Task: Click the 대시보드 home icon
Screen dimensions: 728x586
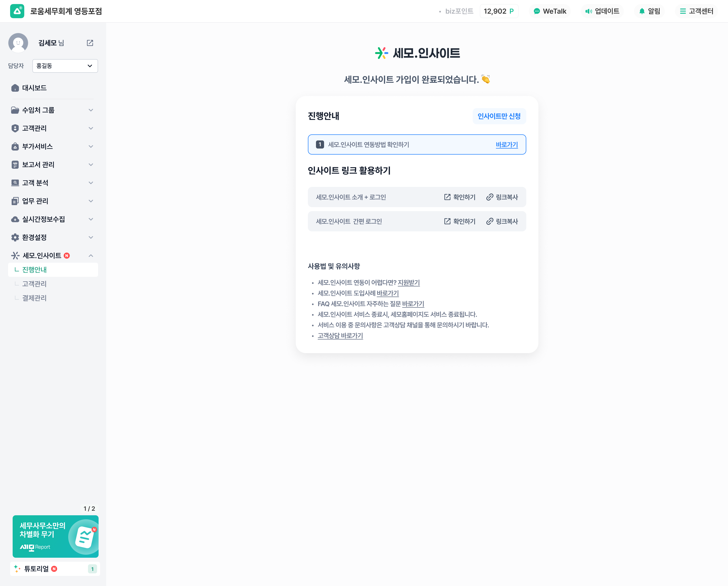Action: pos(15,88)
